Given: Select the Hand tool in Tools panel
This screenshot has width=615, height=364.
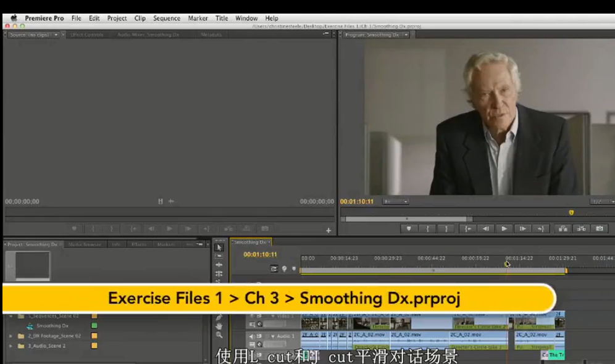Looking at the screenshot, I should click(x=219, y=326).
